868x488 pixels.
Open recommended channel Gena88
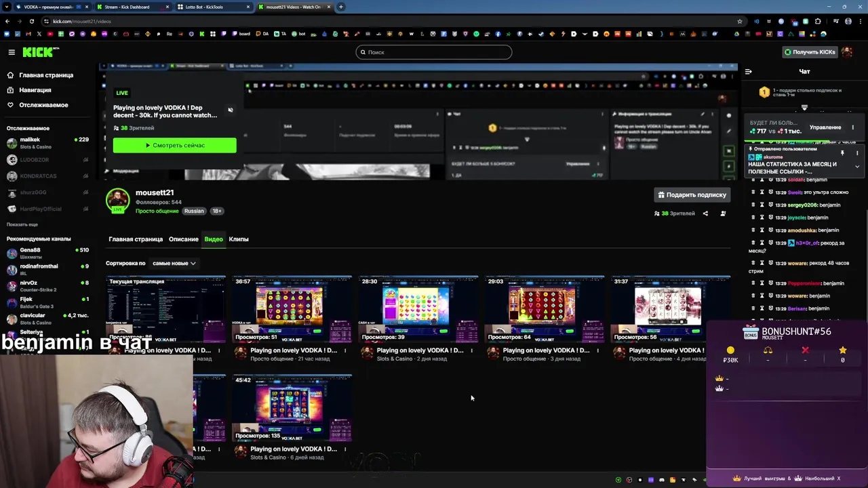[x=47, y=253]
